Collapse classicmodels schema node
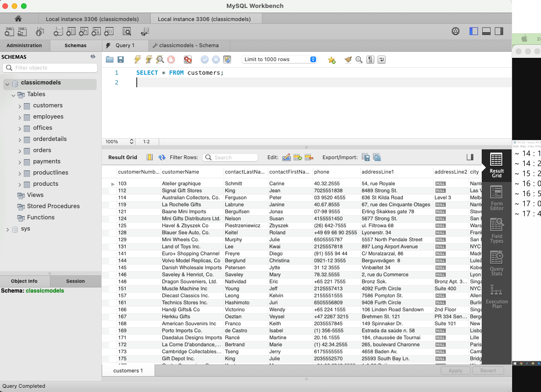Viewport: 541px width, 392px height. 7,84
